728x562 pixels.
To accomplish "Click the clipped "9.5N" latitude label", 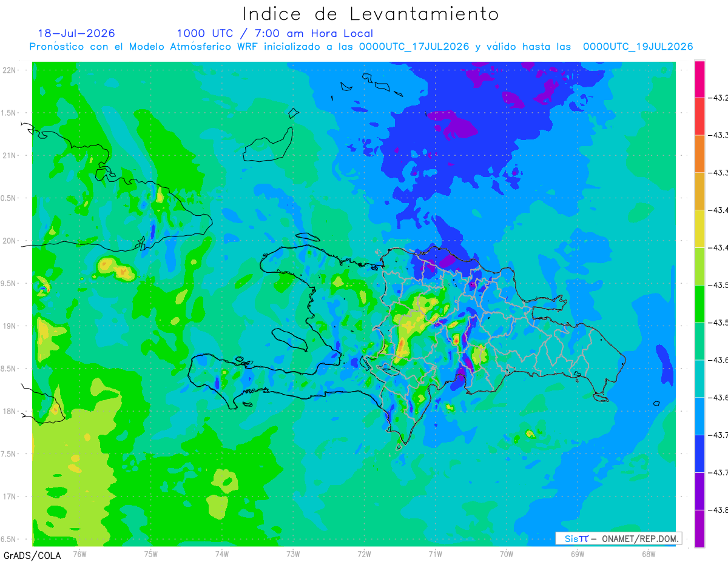I will tap(9, 283).
